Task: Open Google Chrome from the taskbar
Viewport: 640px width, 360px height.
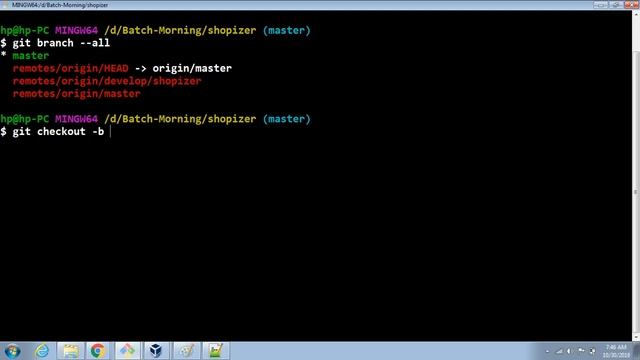Action: (x=98, y=351)
